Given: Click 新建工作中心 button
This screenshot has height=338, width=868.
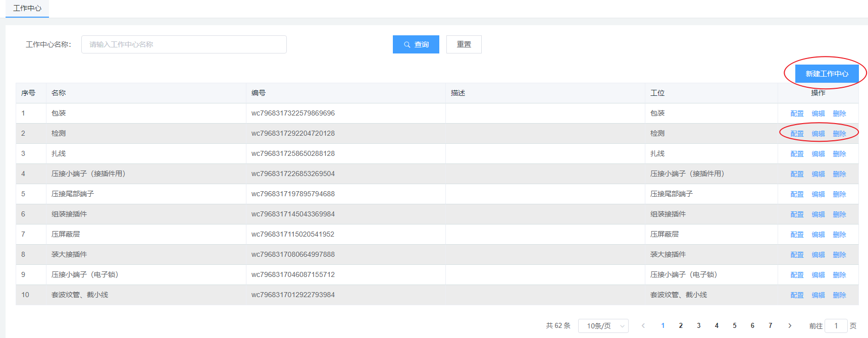Looking at the screenshot, I should point(827,74).
